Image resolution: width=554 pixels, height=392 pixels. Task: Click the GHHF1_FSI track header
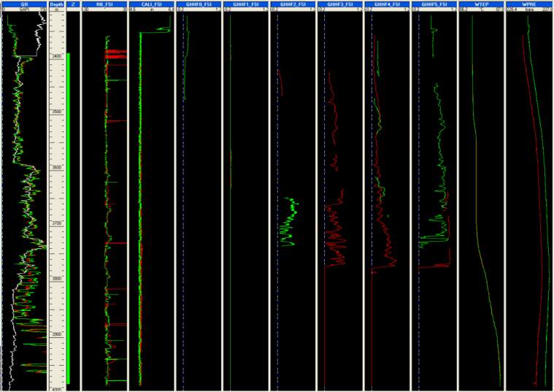[245, 4]
